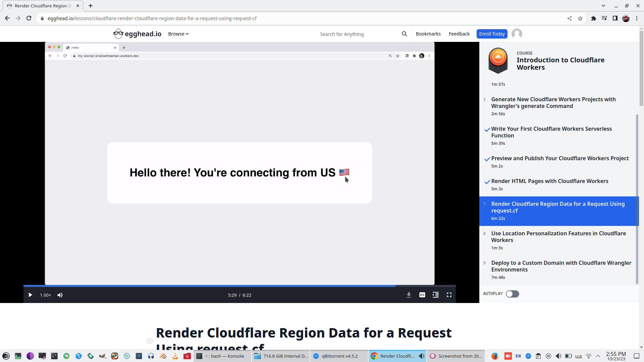Open the Bookmarks menu item
The width and height of the screenshot is (644, 362).
[x=428, y=34]
